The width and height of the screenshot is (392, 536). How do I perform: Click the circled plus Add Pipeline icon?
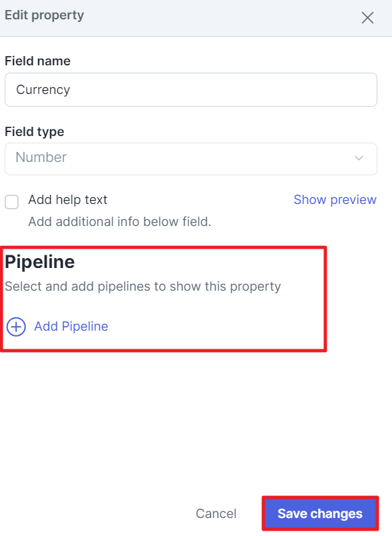pos(16,327)
